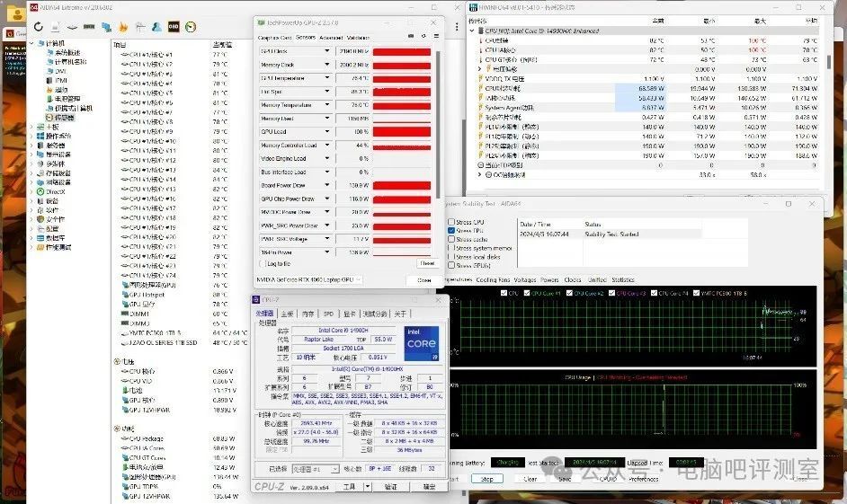Enable the Stress GPU(s) checkbox
Screen dimensions: 847x504
[x=451, y=265]
